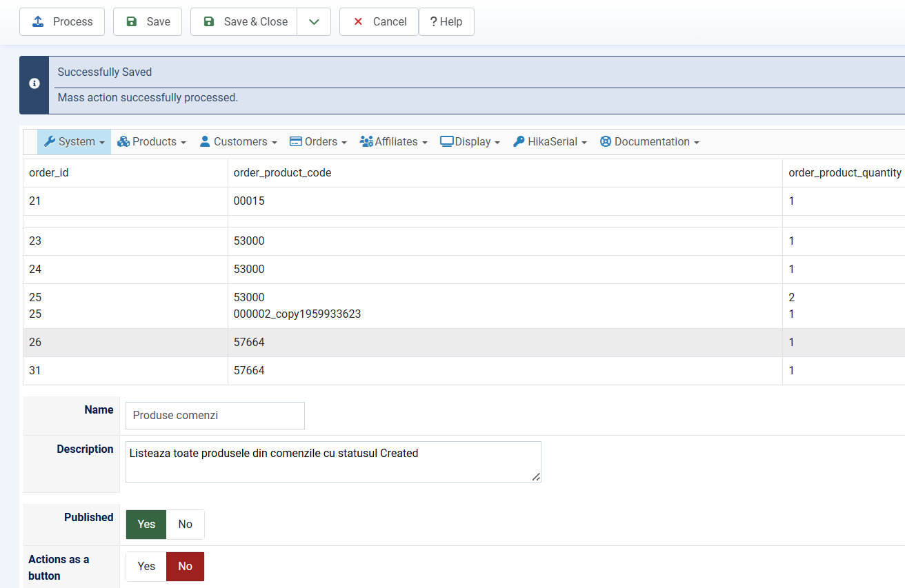
Task: Click quantity 2 in order 25 row
Action: click(x=792, y=298)
